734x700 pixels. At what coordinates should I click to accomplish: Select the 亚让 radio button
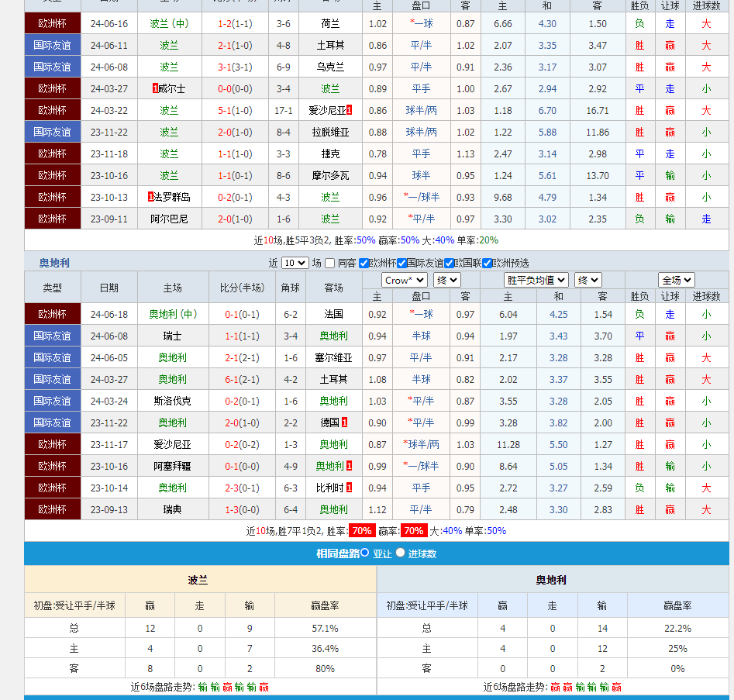(x=365, y=553)
